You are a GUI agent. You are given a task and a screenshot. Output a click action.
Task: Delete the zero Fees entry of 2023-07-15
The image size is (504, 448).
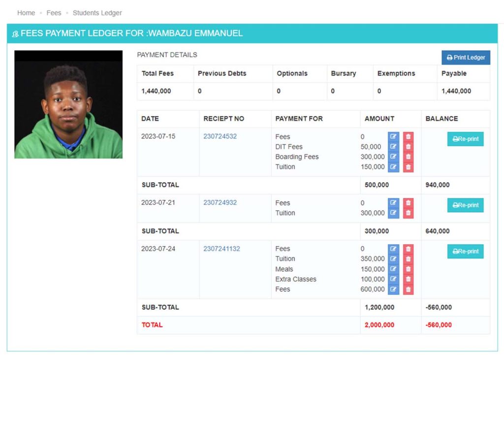click(x=409, y=136)
